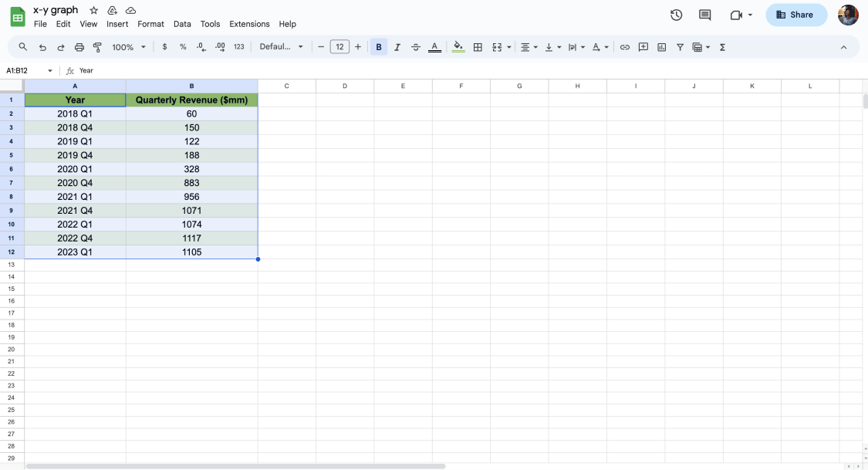Toggle bold formatting off
The image size is (868, 470).
(x=379, y=47)
